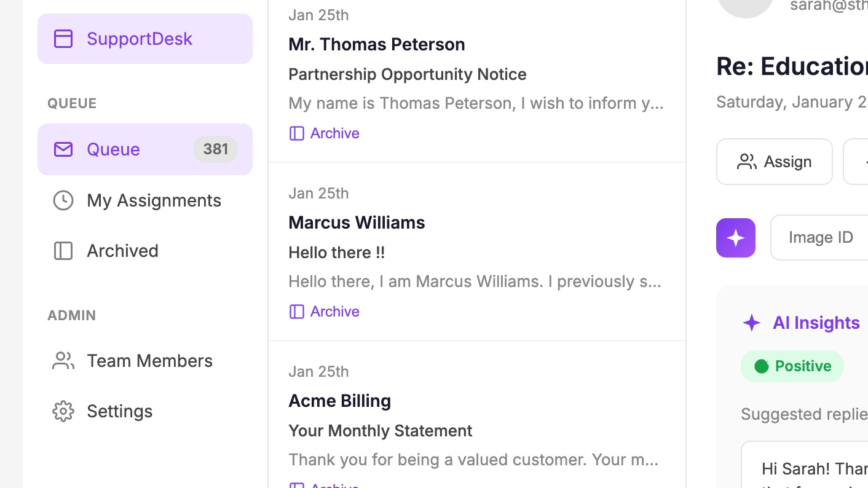Select the Team Members people icon
The width and height of the screenshot is (868, 488).
63,361
